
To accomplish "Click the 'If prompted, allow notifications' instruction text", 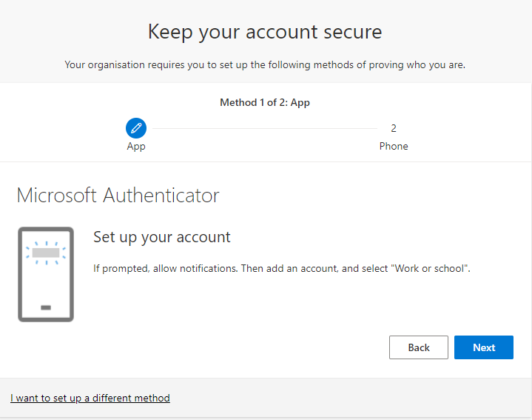I will 282,269.
